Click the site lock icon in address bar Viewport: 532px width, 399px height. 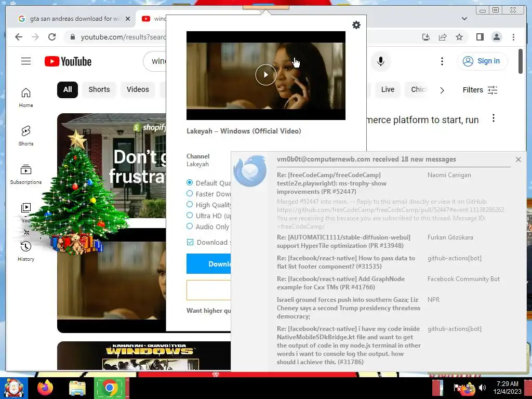coord(72,37)
